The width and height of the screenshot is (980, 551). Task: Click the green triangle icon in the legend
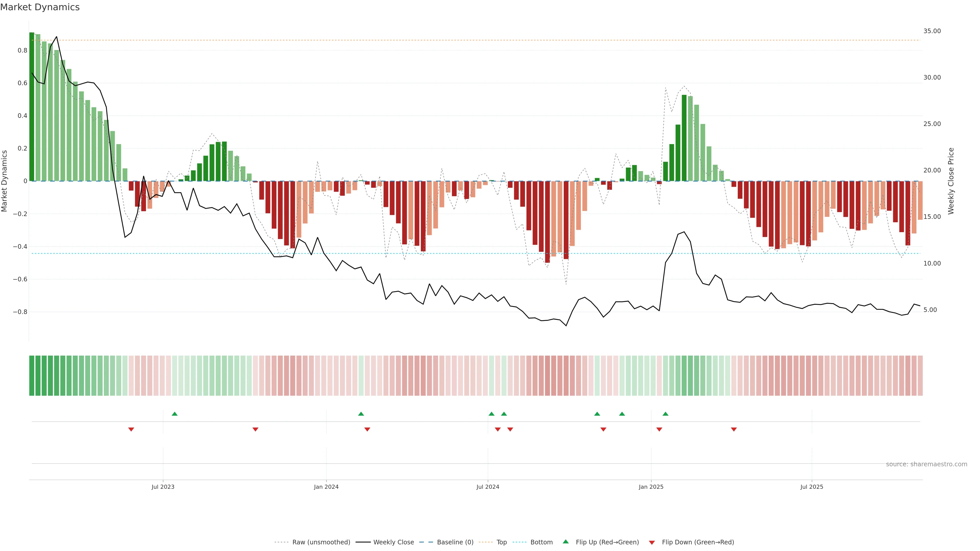[x=566, y=542]
